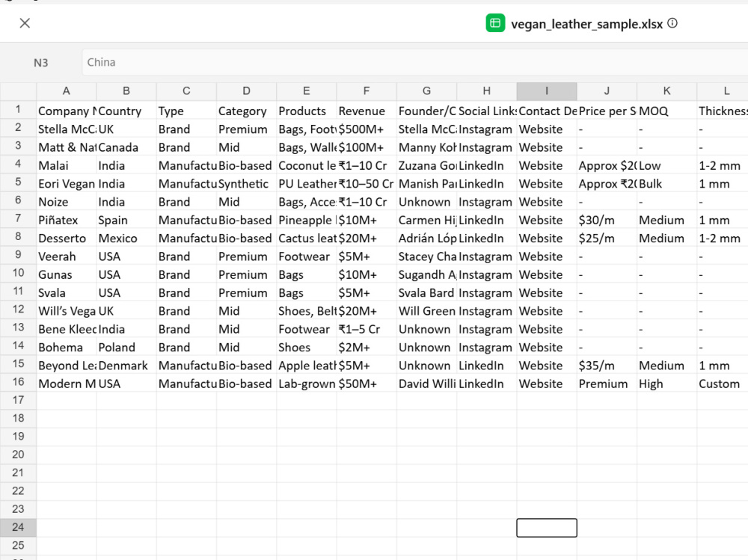The height and width of the screenshot is (560, 748).
Task: Click the ₹10–50 Cr revenue cell
Action: [x=367, y=184]
